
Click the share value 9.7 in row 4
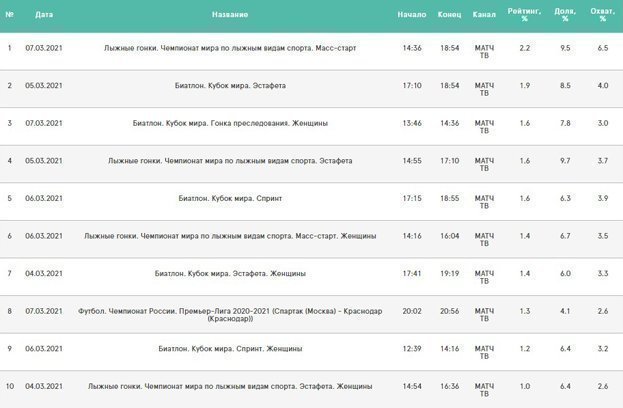[x=565, y=161]
